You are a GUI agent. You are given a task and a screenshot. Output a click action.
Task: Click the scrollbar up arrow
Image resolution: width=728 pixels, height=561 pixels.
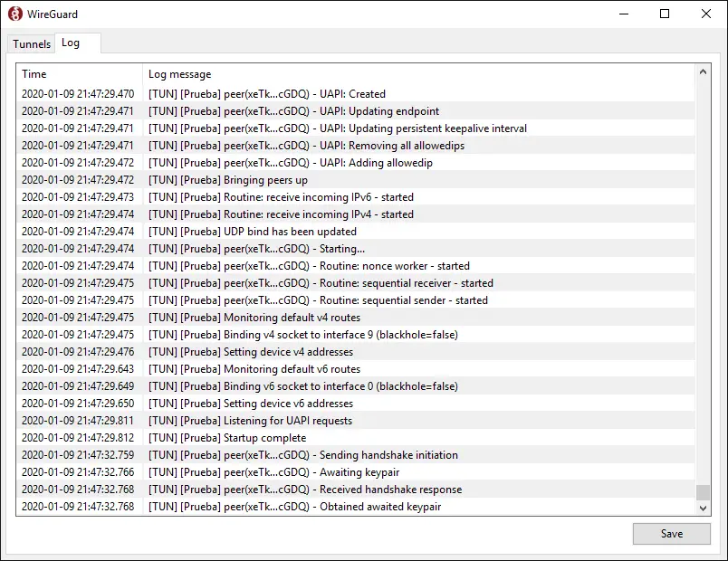tap(703, 71)
